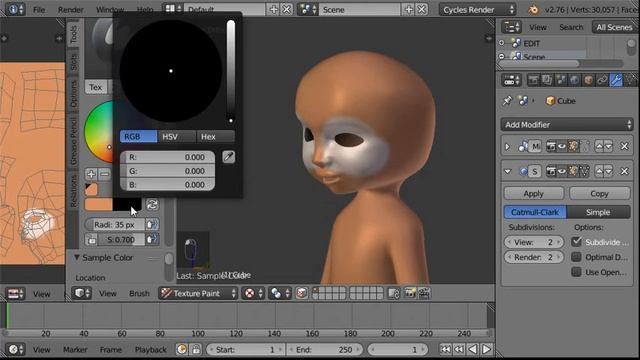Toggle Subsurf render visibility camera icon
The height and width of the screenshot is (360, 640).
pyautogui.click(x=551, y=171)
